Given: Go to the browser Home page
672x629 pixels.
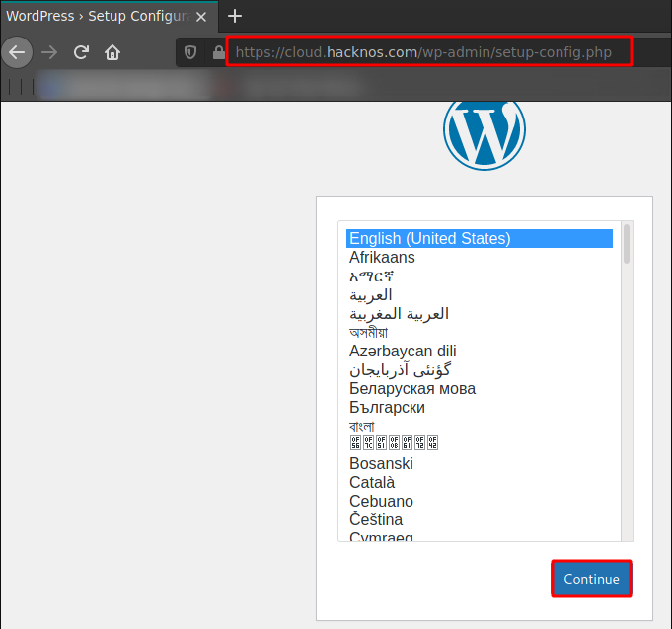Looking at the screenshot, I should (112, 52).
